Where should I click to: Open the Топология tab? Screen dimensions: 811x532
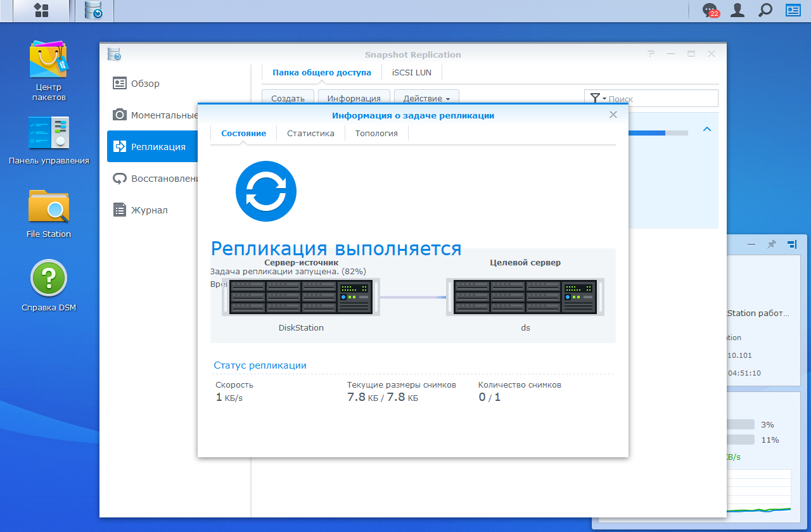[x=376, y=134]
